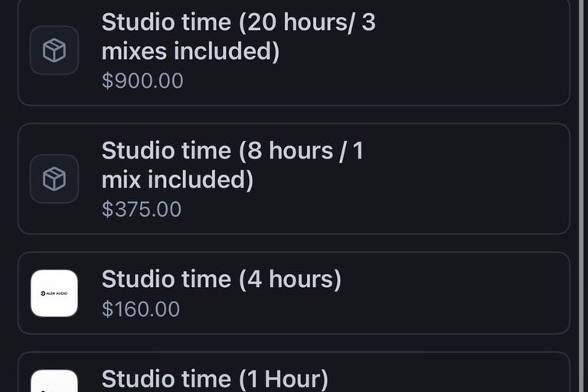Select the Studio time (4 hours) title
The height and width of the screenshot is (392, 588).
[221, 279]
